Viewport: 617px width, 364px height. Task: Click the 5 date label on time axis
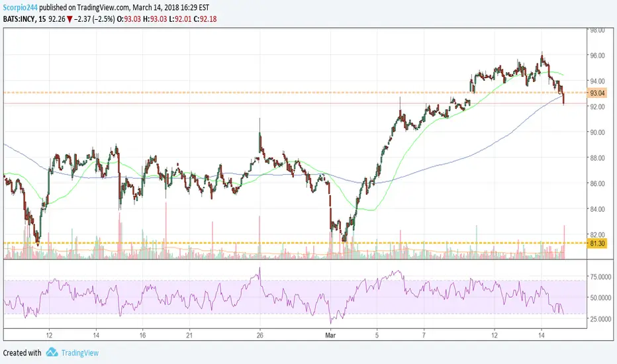click(377, 336)
